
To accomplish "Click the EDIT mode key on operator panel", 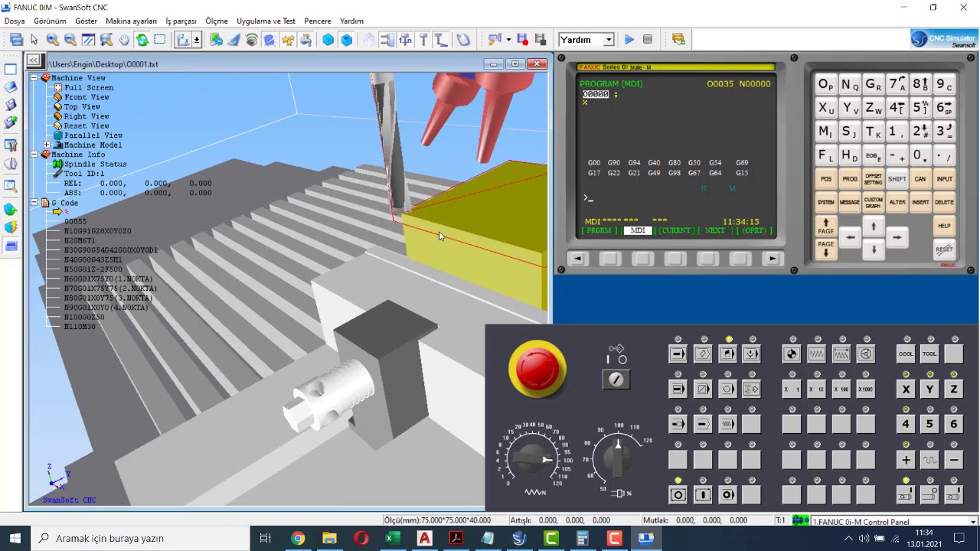I will pos(703,354).
